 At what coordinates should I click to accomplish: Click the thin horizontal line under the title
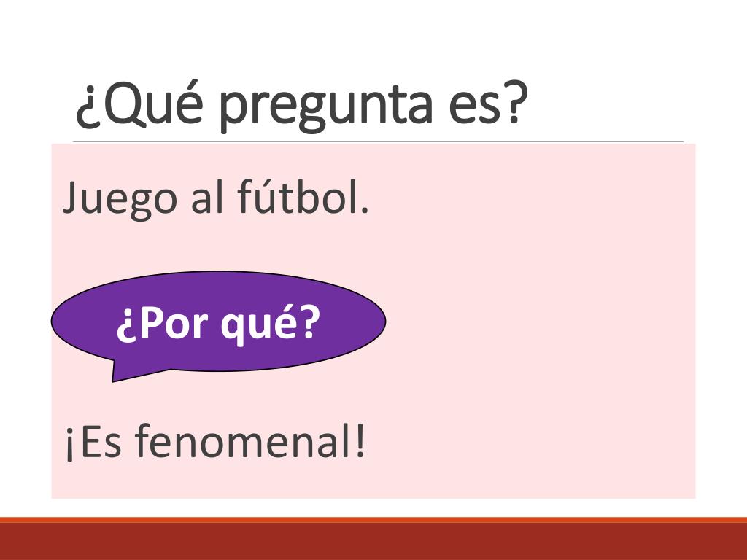(379, 142)
